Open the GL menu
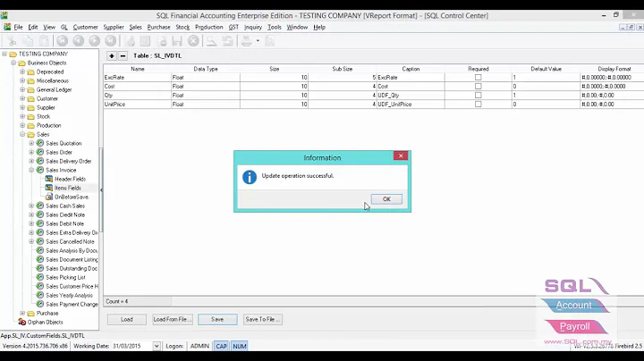This screenshot has width=644, height=361. point(64,27)
